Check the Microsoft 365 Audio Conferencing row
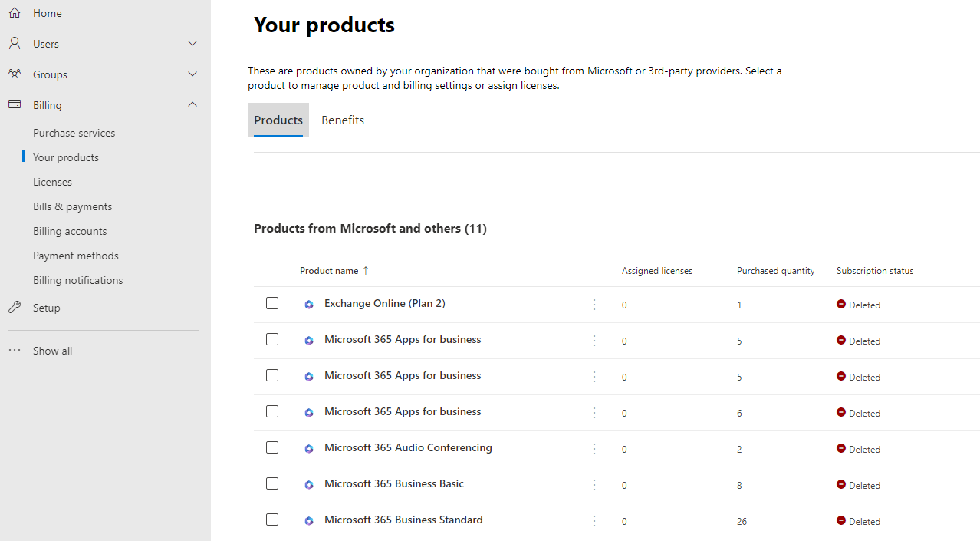 click(272, 447)
